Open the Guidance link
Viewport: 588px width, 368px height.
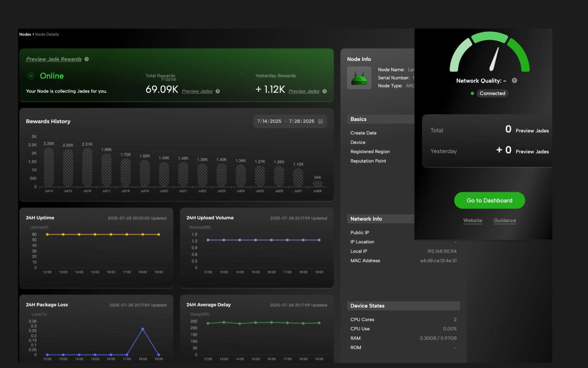click(505, 221)
